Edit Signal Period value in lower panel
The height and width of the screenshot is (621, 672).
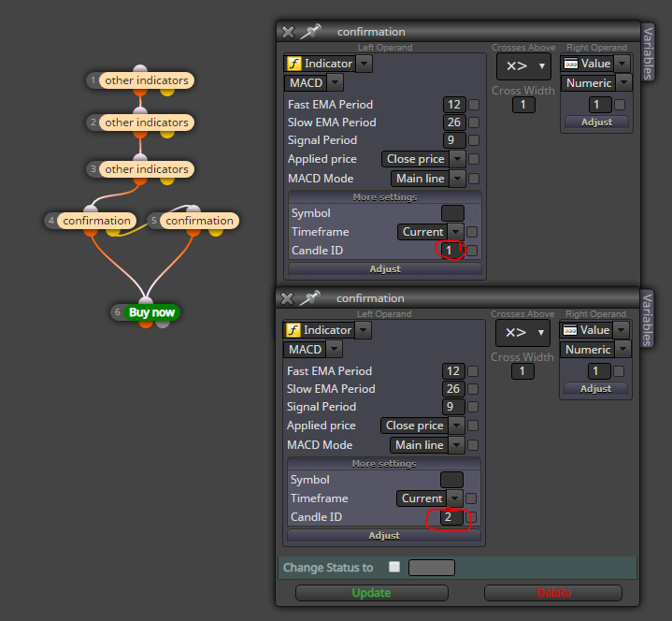click(453, 407)
